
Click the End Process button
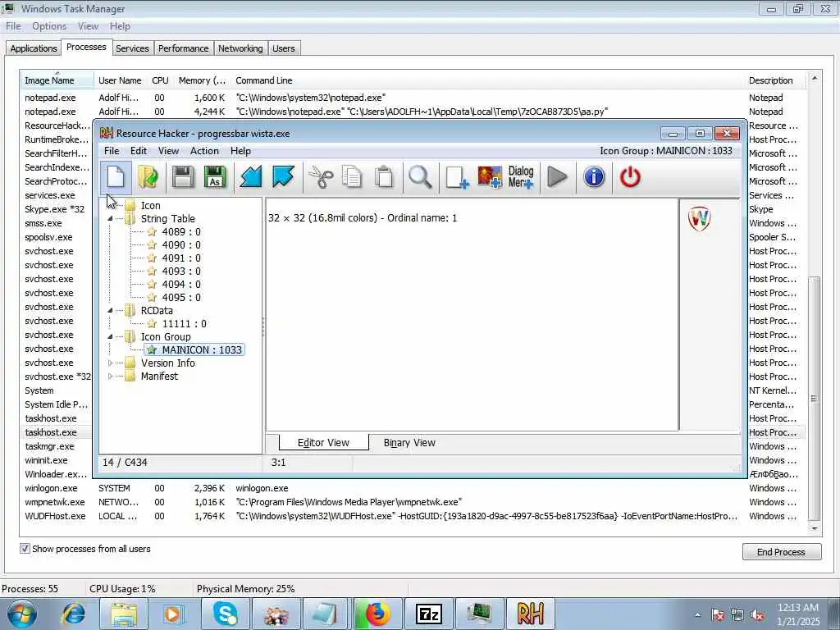click(x=782, y=552)
